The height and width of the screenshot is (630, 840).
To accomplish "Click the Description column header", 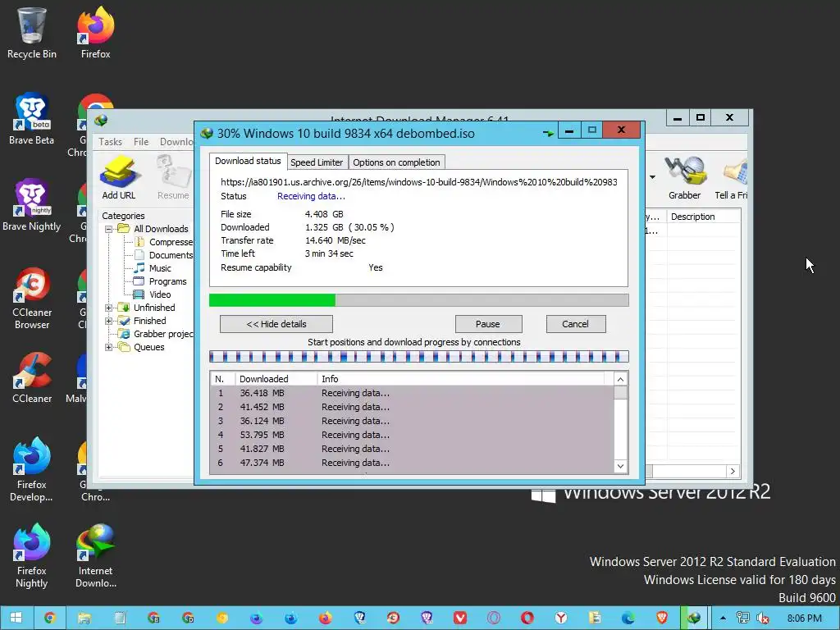I will (703, 217).
